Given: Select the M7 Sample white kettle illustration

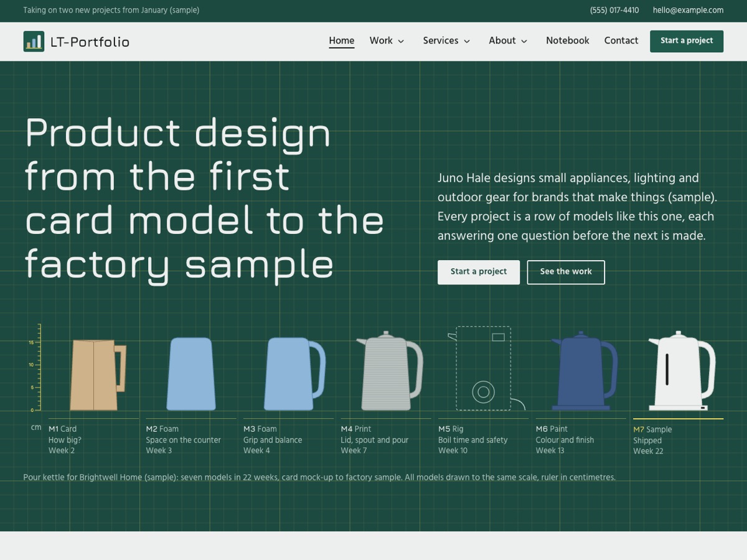Looking at the screenshot, I should [x=682, y=371].
